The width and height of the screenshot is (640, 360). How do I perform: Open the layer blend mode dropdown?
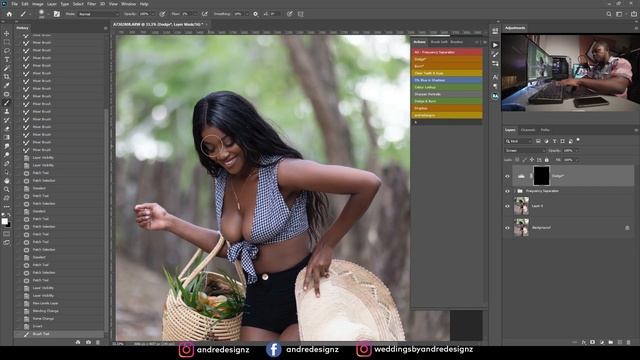pyautogui.click(x=525, y=151)
